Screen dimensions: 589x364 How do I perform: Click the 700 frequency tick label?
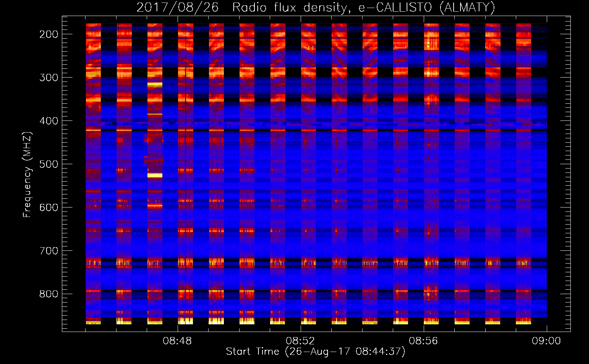(x=49, y=251)
